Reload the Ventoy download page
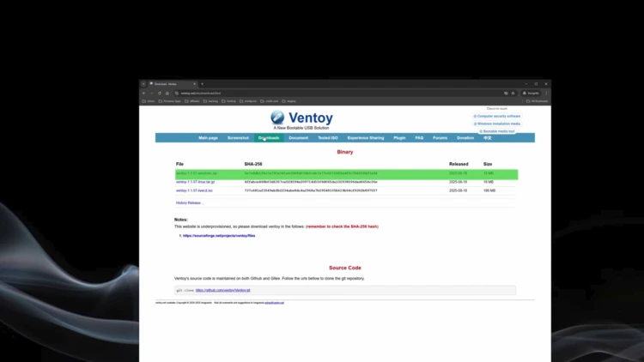This screenshot has height=362, width=644. 160,94
